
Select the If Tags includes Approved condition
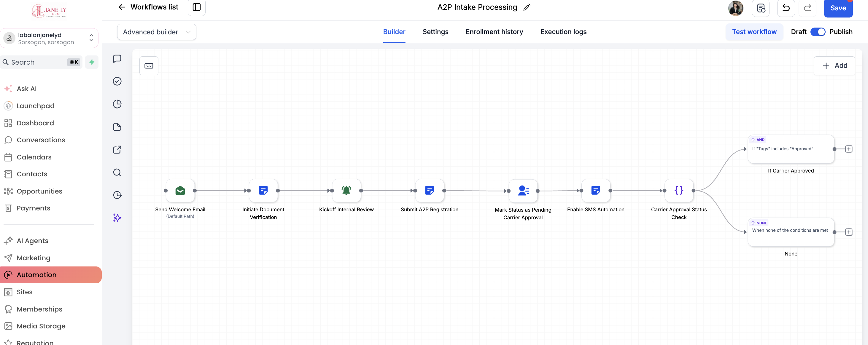[791, 149]
